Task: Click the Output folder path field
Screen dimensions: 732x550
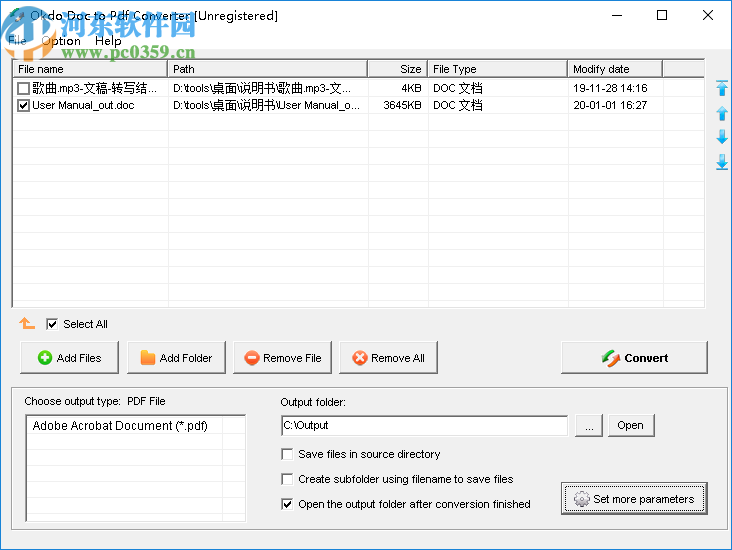Action: [424, 425]
